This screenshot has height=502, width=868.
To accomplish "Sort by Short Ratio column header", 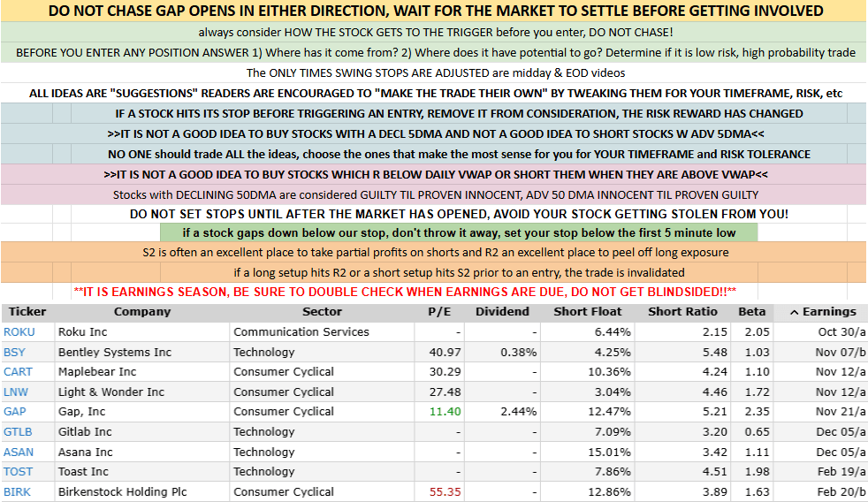I will pos(682,311).
